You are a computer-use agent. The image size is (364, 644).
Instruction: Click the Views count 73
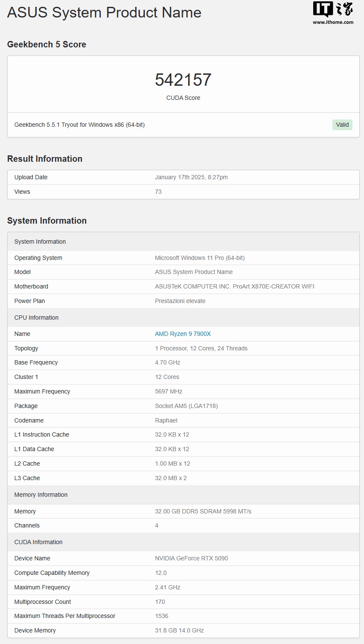(x=158, y=192)
